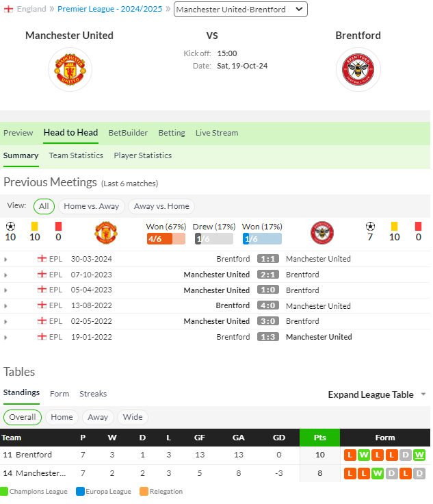Click the 4:0 score for the 13-08-2022 match

click(x=267, y=305)
